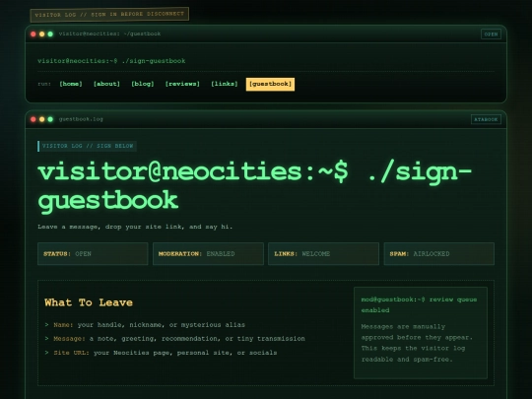532x399 pixels.
Task: Click the 'run:' label before nav links
Action: click(44, 84)
